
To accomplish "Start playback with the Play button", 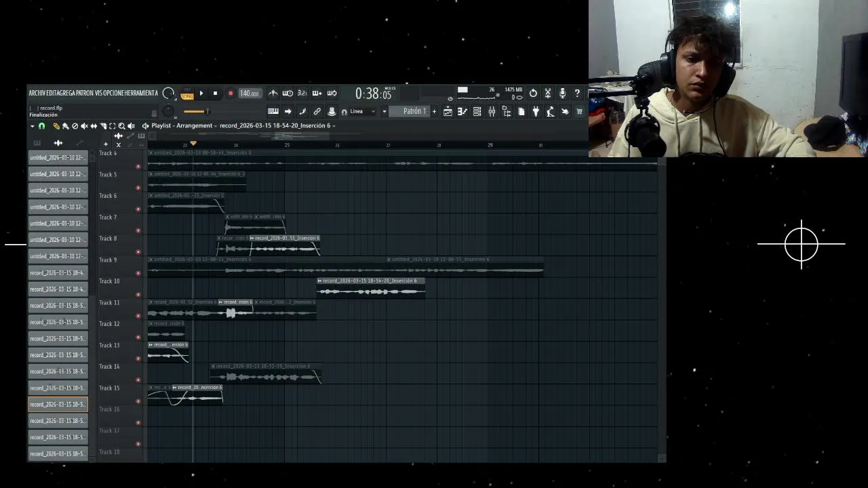I will [x=201, y=94].
